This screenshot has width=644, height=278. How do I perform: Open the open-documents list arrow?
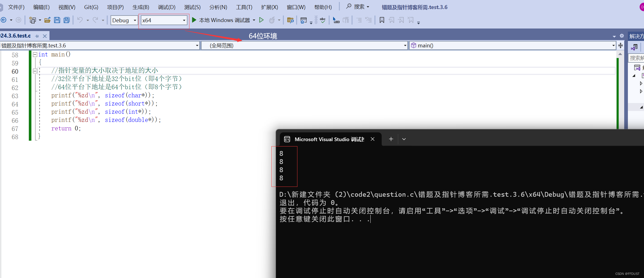(x=614, y=36)
